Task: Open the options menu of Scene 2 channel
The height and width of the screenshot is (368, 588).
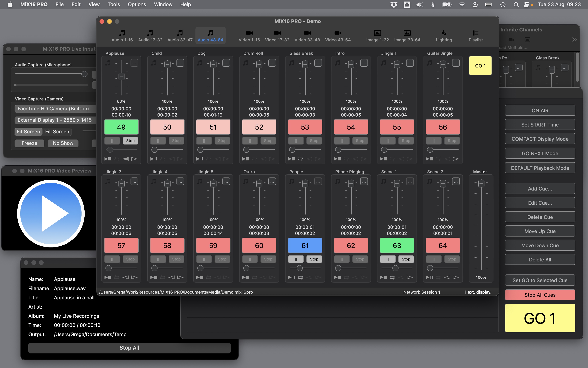Action: 456,182
